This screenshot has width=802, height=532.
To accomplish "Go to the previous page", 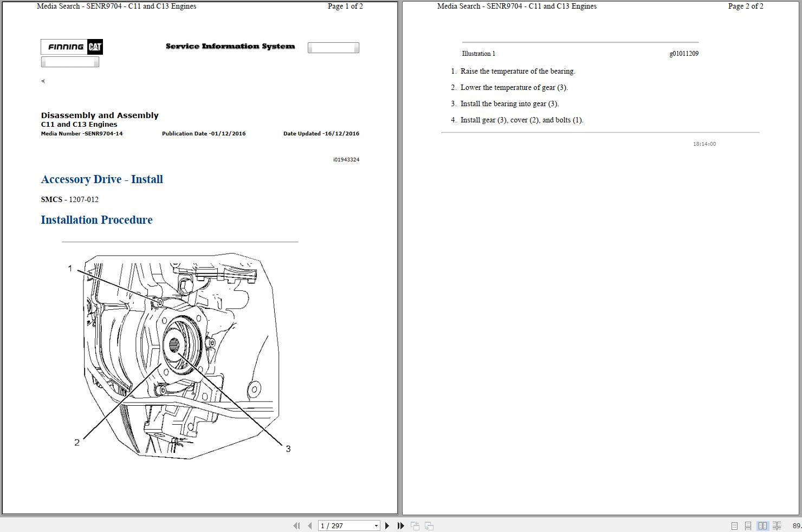I will [309, 525].
